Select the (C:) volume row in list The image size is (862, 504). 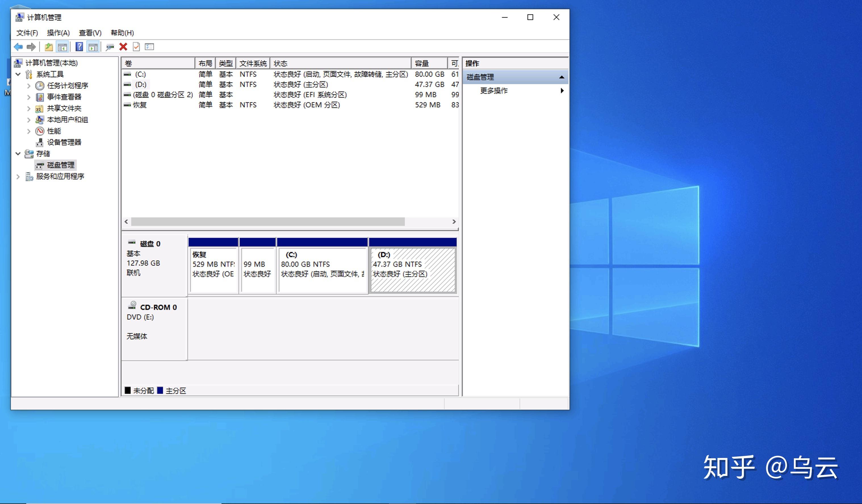pos(290,74)
